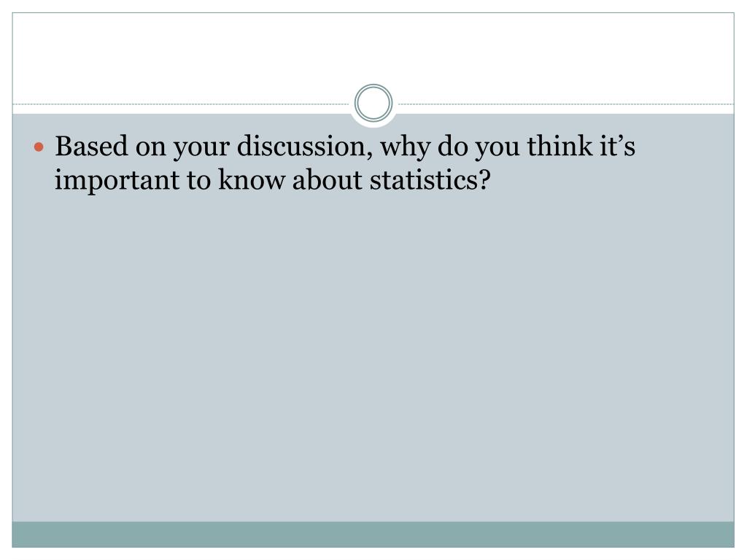Select the word "it's" ending first line
The width and height of the screenshot is (747, 560).
(617, 146)
